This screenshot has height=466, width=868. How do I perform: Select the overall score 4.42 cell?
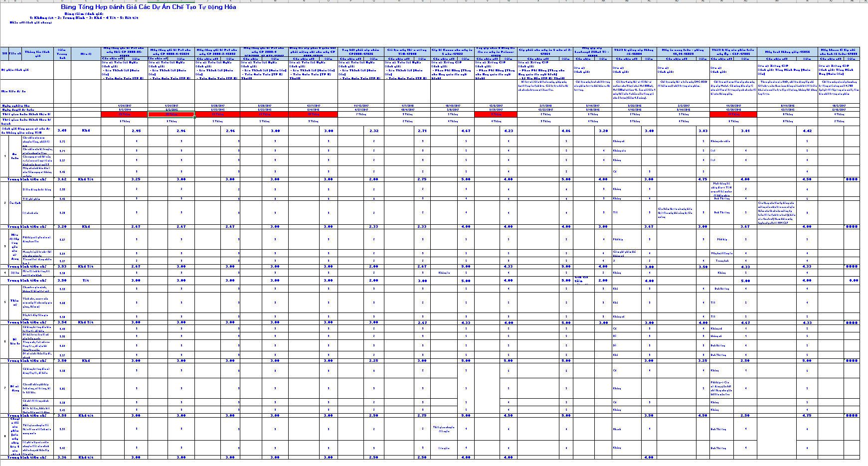[x=807, y=131]
